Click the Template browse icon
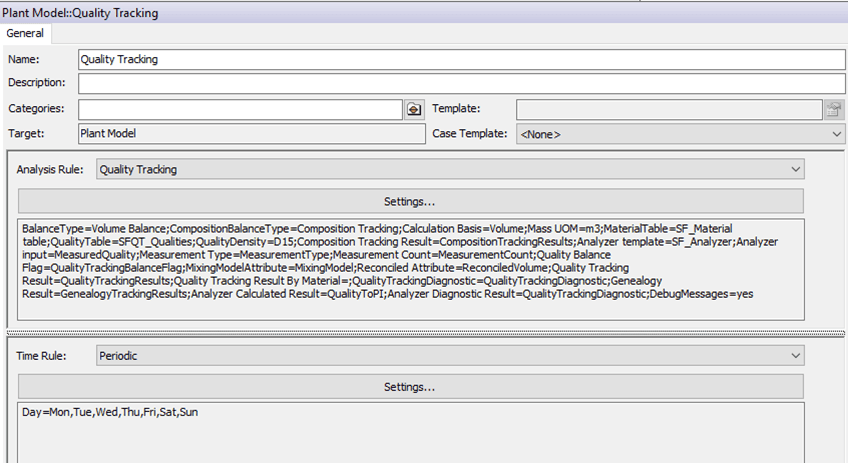 833,109
